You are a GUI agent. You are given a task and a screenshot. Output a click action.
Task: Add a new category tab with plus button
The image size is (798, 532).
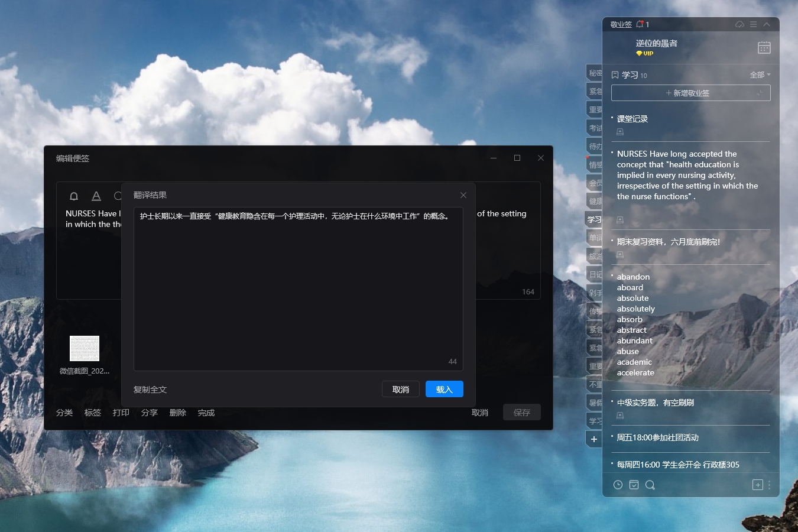594,439
